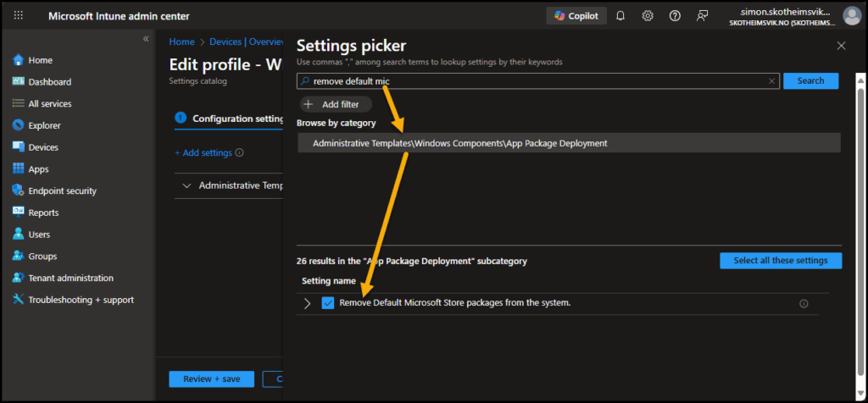Click the Add filter button
The width and height of the screenshot is (868, 403).
pyautogui.click(x=337, y=104)
